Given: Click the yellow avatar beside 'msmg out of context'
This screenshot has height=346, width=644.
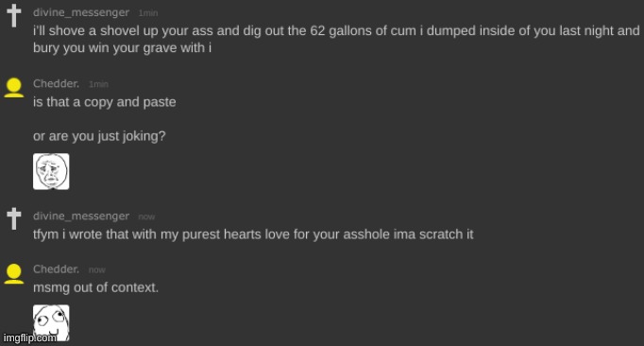Looking at the screenshot, I should coord(14,273).
